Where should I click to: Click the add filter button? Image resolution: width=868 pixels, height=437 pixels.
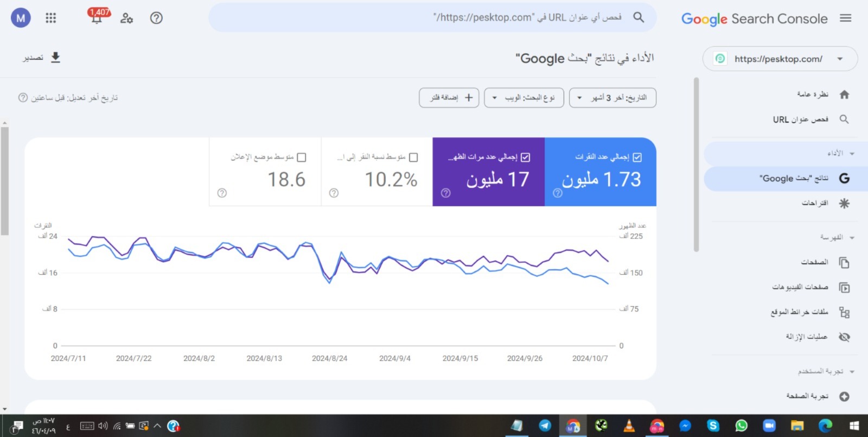click(x=449, y=98)
